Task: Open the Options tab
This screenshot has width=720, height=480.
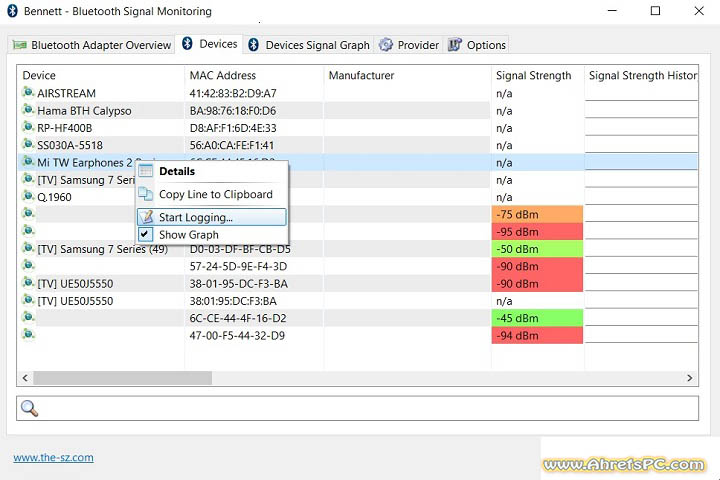Action: [x=477, y=45]
